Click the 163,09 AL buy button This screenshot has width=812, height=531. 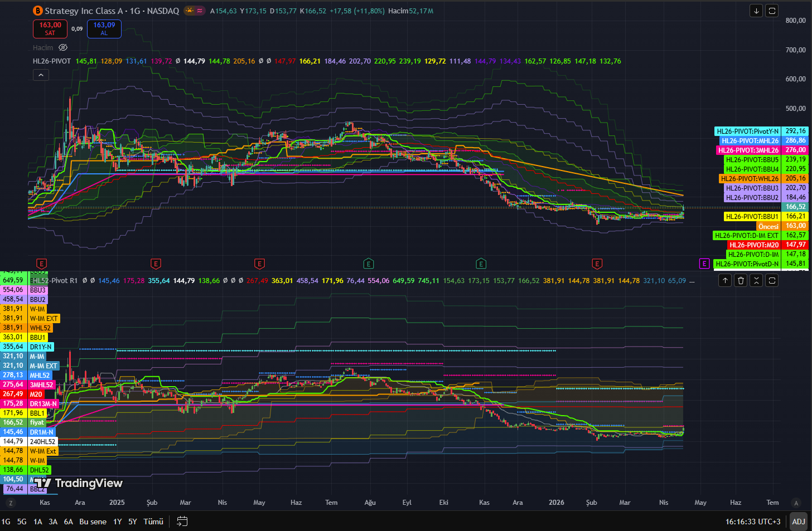click(x=104, y=29)
